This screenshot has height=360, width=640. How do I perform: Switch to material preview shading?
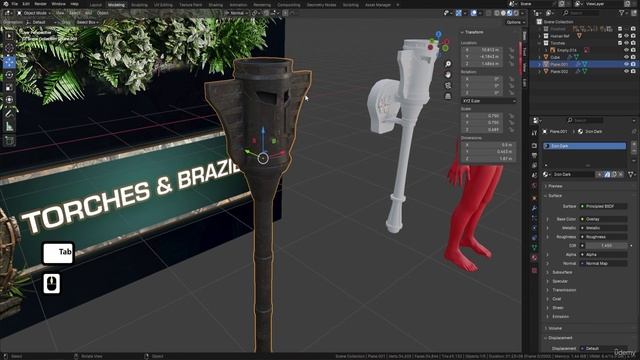pos(509,13)
